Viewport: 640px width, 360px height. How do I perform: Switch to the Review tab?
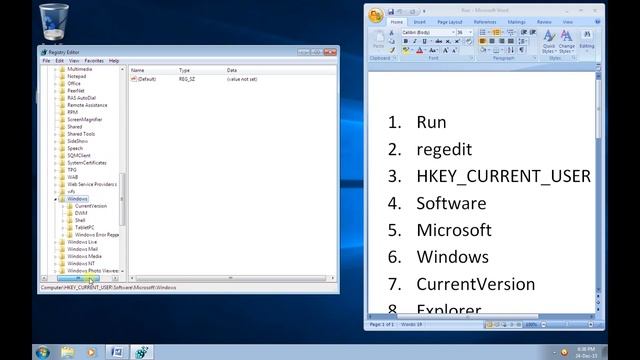click(544, 22)
